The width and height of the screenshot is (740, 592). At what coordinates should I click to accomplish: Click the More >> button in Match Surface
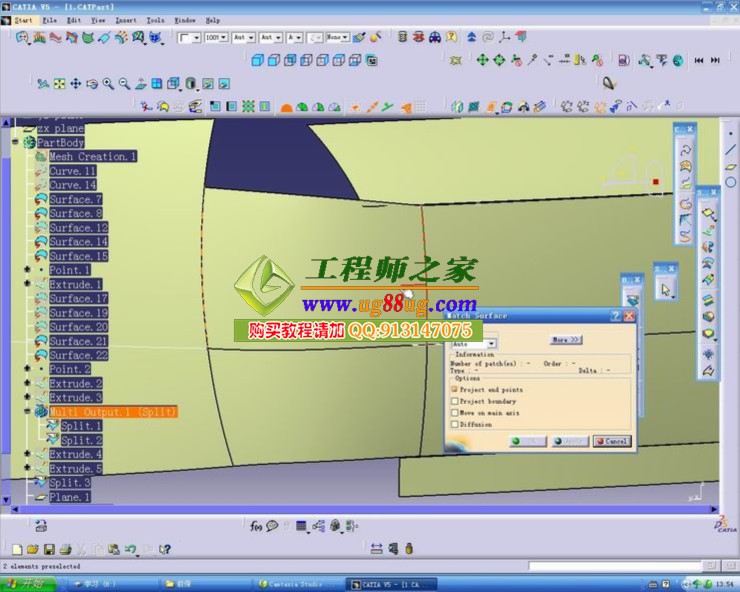coord(566,339)
